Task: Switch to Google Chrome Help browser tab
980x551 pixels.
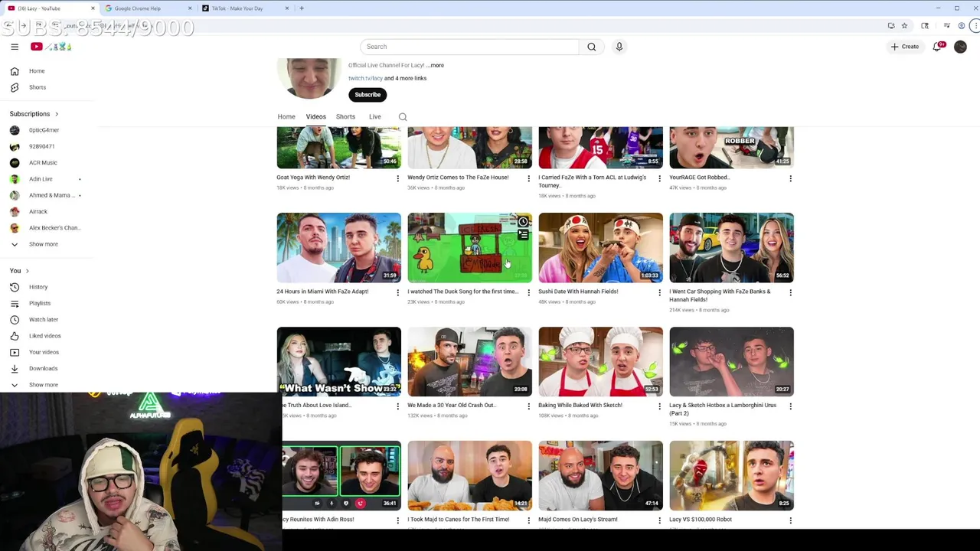Action: tap(147, 8)
